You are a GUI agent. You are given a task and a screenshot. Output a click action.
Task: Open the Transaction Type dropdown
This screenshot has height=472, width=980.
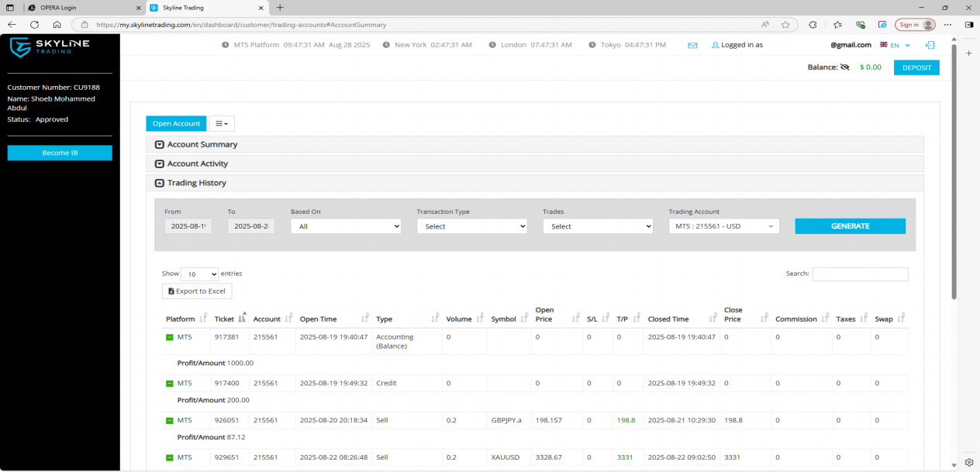click(471, 226)
